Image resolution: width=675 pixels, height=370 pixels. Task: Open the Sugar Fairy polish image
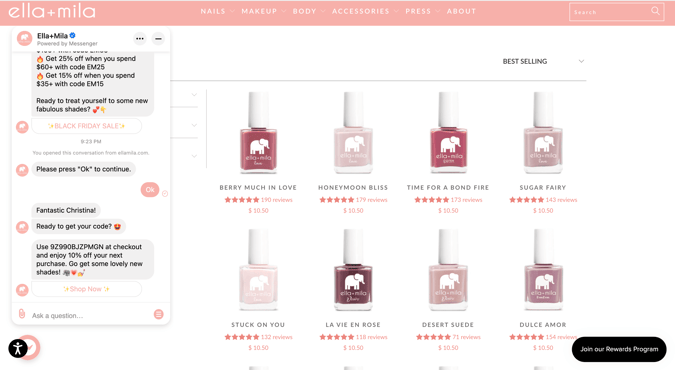[543, 133]
